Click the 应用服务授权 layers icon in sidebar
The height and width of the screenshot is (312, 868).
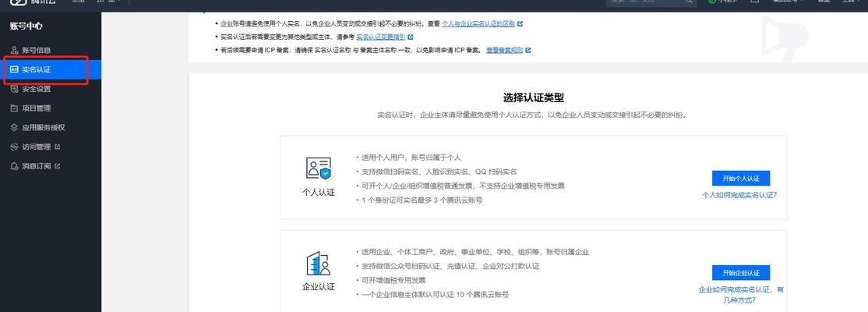pos(14,127)
